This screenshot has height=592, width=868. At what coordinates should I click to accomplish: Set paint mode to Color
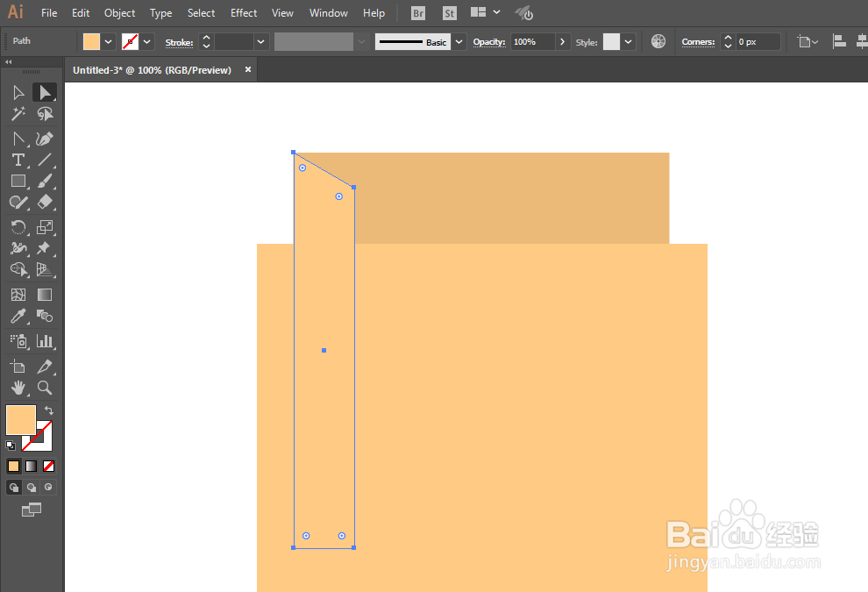[x=13, y=467]
